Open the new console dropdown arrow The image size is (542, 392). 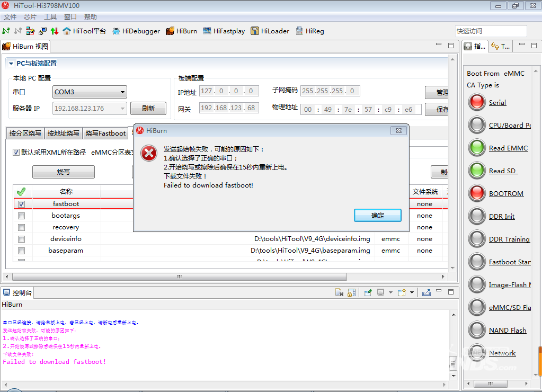tap(412, 292)
